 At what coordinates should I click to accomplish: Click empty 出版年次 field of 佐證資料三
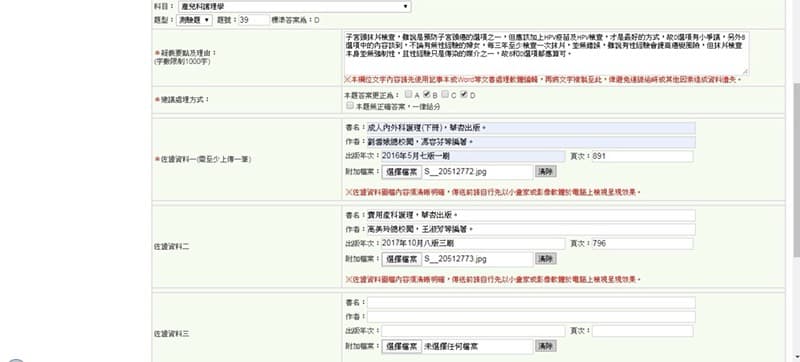pyautogui.click(x=473, y=331)
